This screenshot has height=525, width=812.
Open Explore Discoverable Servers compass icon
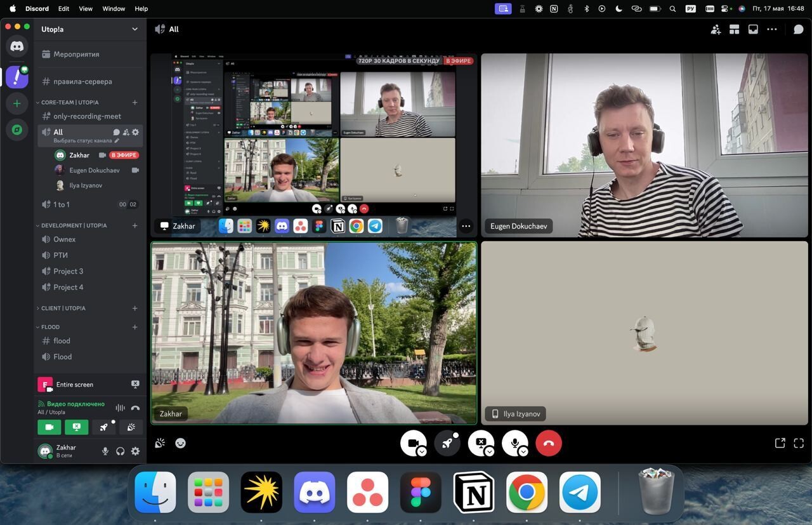[x=17, y=130]
